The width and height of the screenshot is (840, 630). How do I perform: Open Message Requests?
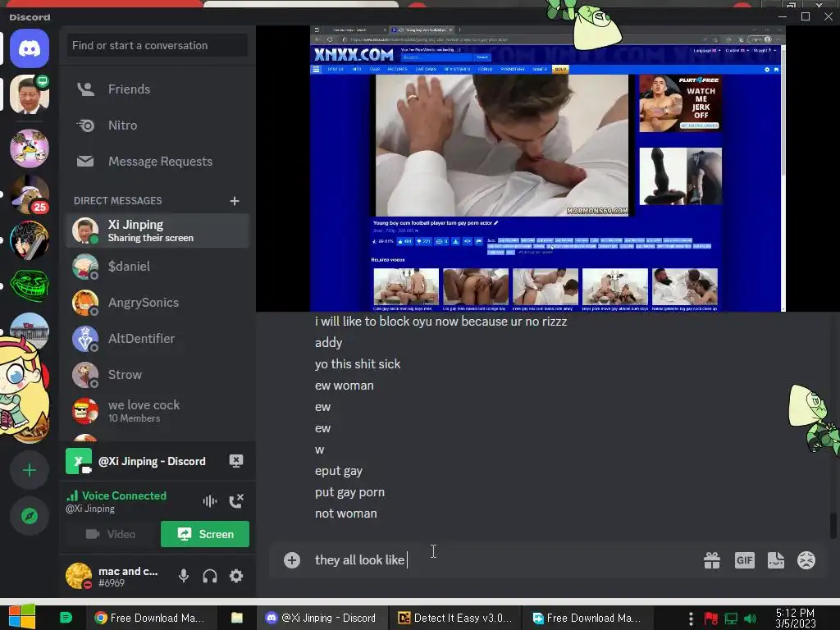coord(157,162)
